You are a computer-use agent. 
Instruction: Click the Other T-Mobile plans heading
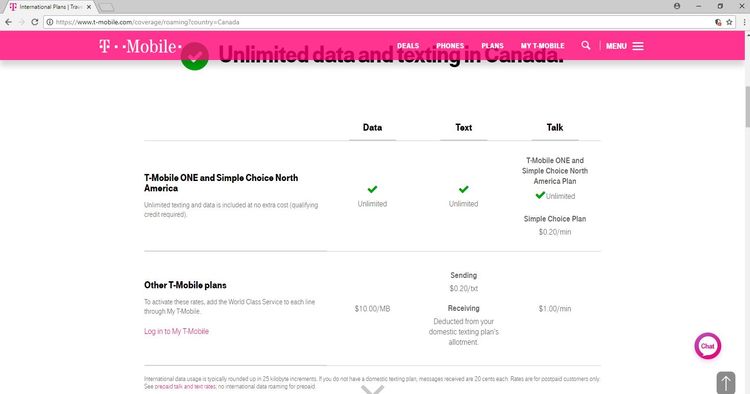[x=185, y=285]
